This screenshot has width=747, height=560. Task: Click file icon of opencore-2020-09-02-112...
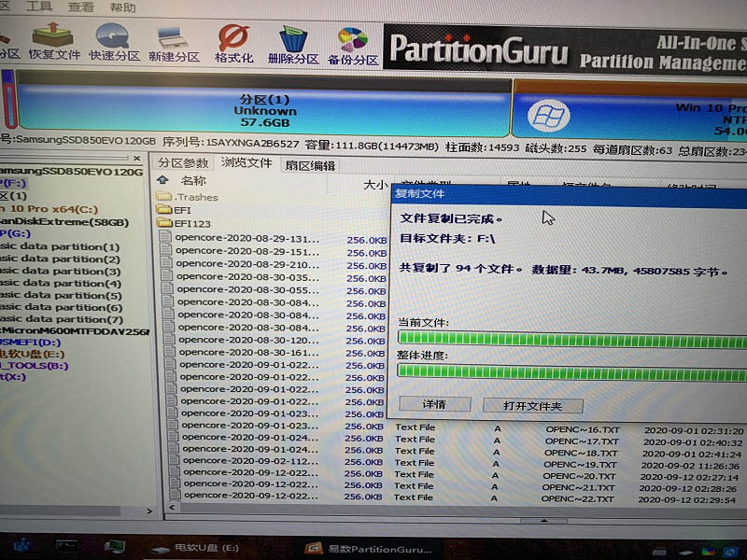pyautogui.click(x=175, y=461)
